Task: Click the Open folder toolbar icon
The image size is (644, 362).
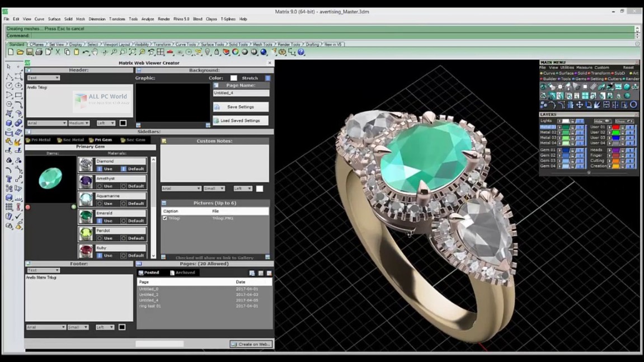Action: [20, 52]
